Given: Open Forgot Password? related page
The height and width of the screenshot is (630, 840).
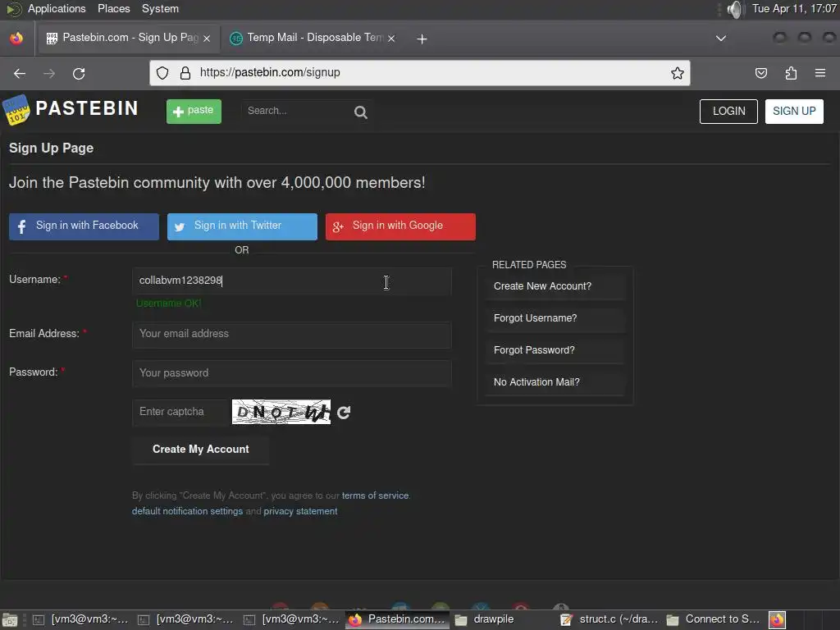Looking at the screenshot, I should (555, 350).
